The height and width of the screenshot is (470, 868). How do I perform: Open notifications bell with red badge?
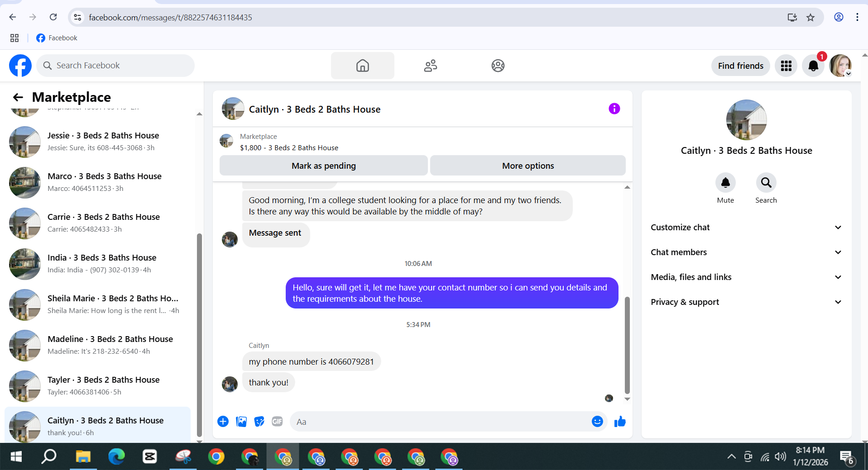[x=813, y=66]
